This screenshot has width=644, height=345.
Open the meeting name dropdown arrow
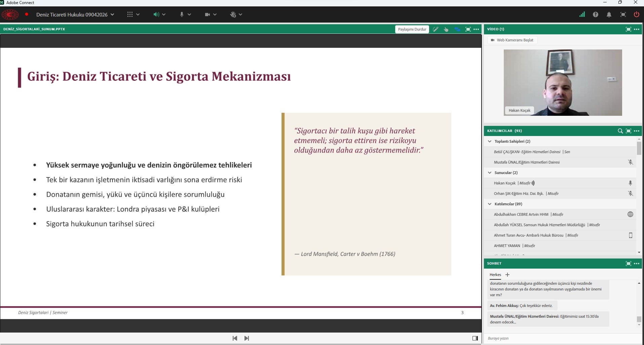tap(112, 14)
